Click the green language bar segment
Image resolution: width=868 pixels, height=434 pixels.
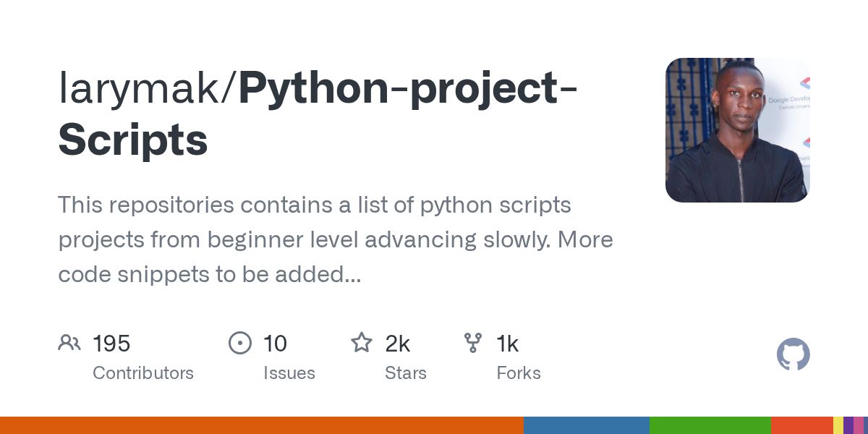(710, 425)
